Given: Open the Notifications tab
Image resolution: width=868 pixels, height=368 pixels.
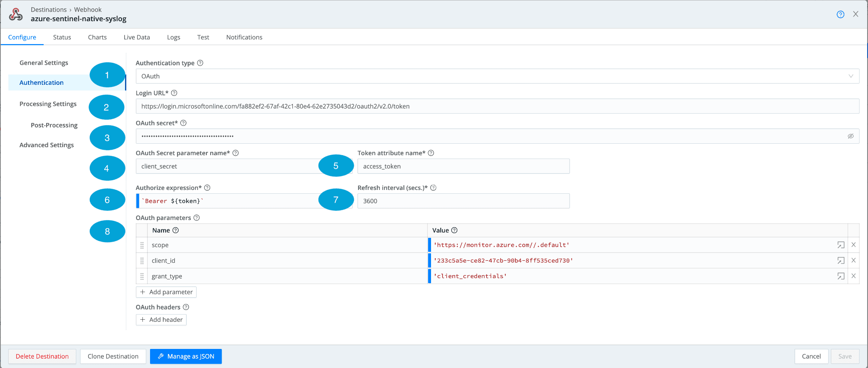Looking at the screenshot, I should (x=244, y=37).
